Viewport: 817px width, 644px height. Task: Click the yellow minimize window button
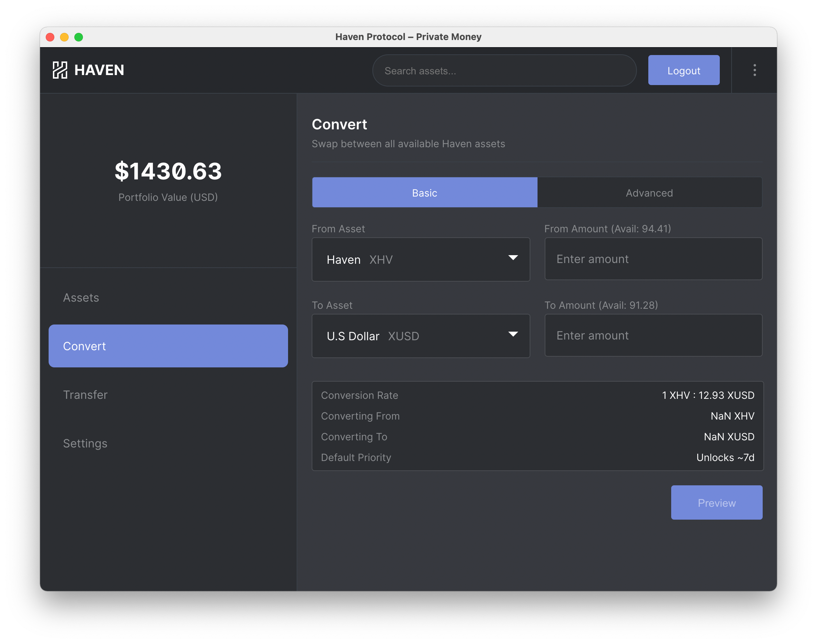pyautogui.click(x=64, y=37)
